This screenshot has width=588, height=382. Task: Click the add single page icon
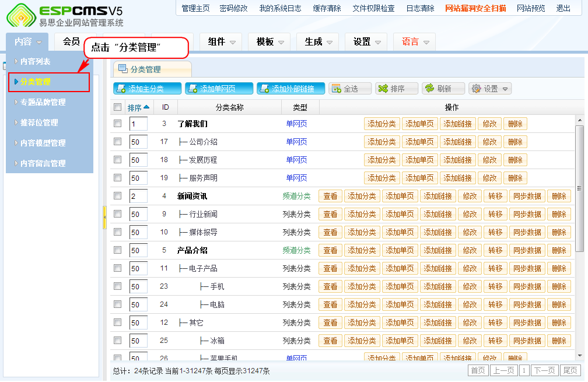tap(192, 89)
